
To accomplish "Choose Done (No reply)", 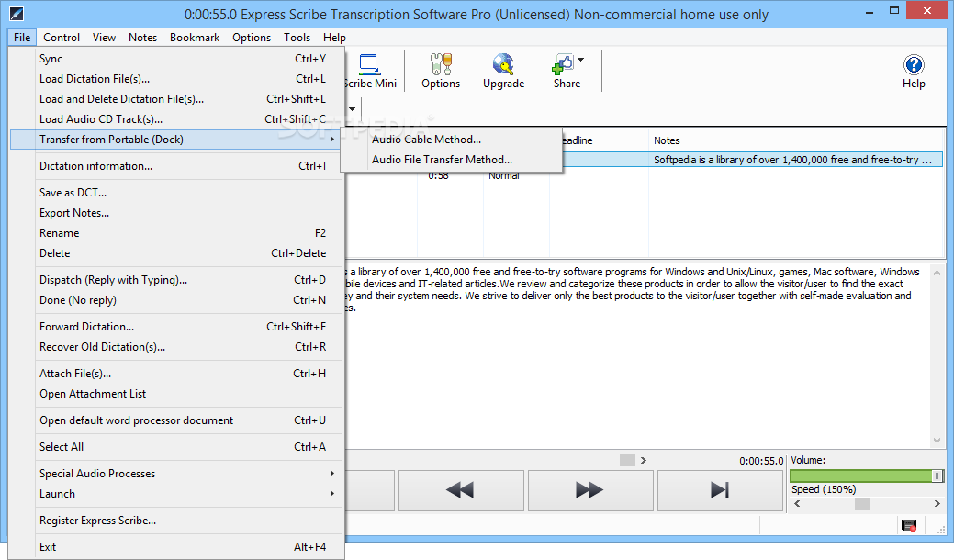I will coord(177,300).
